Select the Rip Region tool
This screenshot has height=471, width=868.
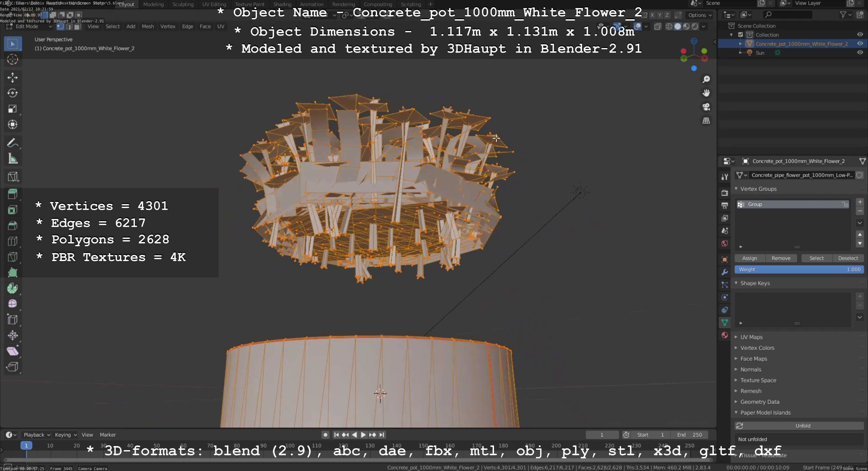click(x=13, y=367)
